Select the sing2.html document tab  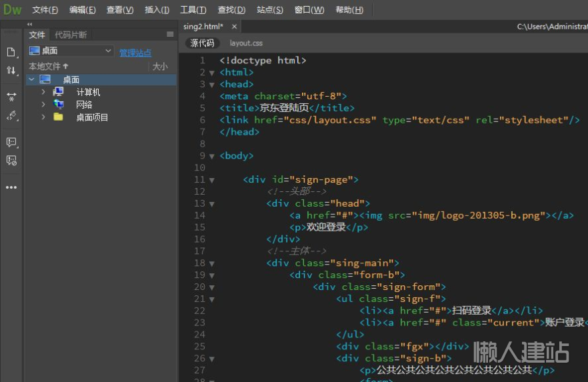click(203, 27)
